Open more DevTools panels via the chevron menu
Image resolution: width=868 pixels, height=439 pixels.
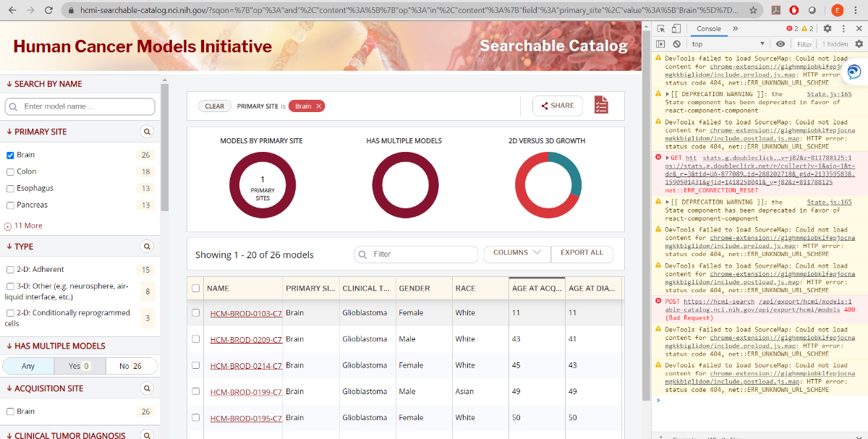pos(736,29)
